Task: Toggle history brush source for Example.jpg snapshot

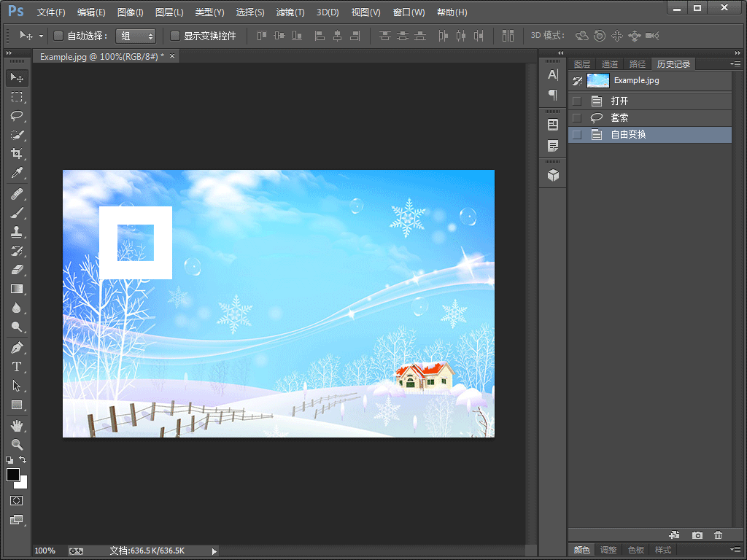Action: click(577, 80)
